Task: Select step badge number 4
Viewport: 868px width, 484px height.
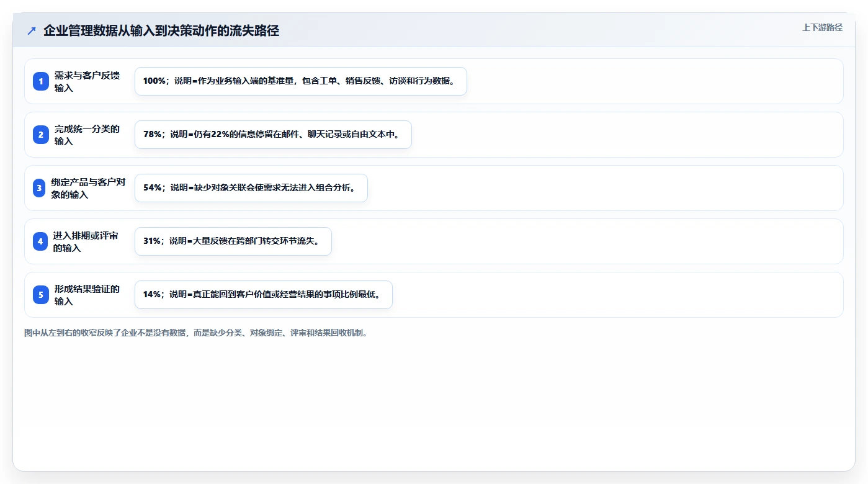Action: 40,241
